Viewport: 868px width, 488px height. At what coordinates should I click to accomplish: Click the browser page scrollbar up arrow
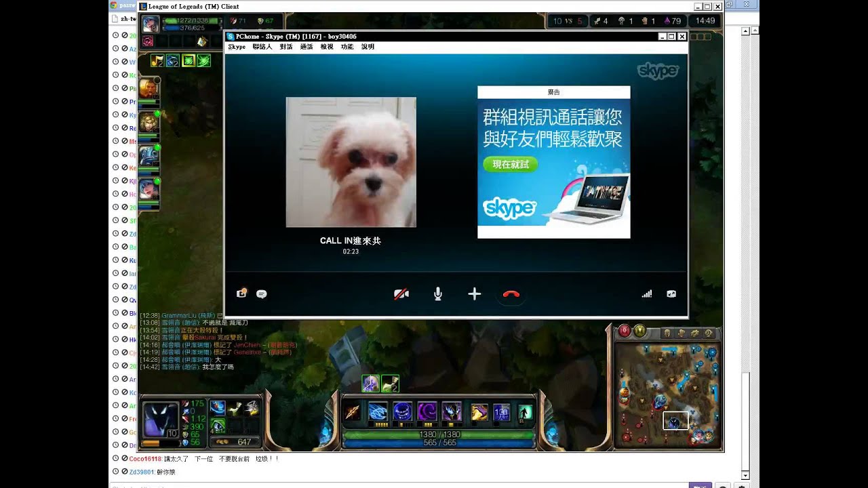746,31
